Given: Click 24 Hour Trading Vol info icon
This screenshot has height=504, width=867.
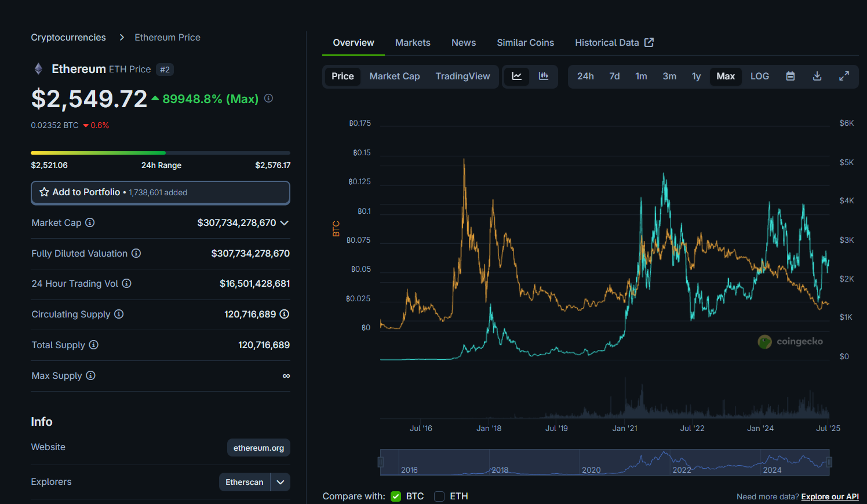Looking at the screenshot, I should (126, 283).
